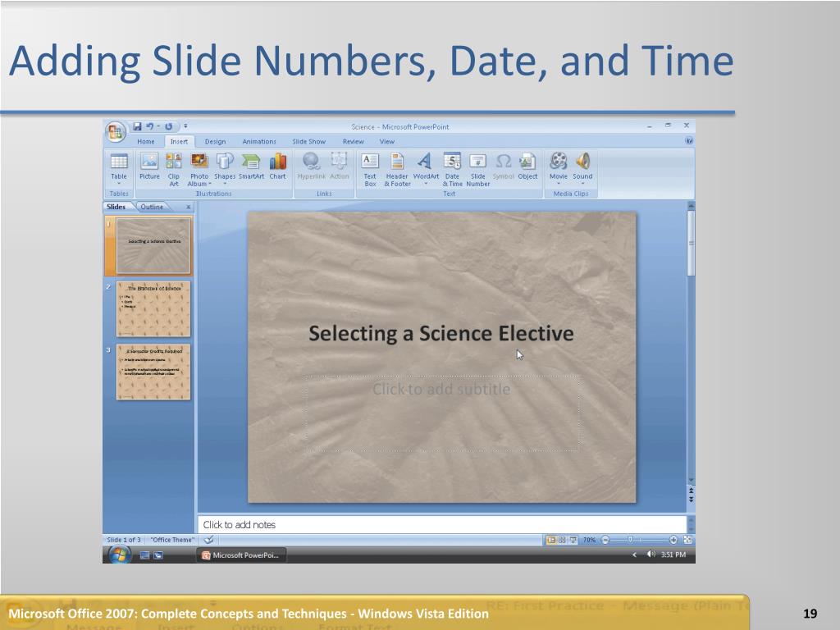Open the View ribbon tab
840x630 pixels.
click(x=387, y=141)
